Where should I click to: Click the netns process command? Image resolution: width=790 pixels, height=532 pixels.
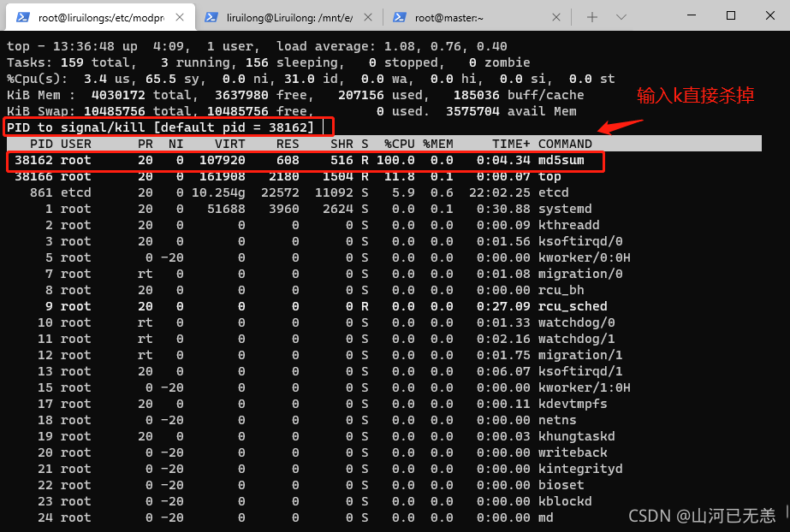557,420
